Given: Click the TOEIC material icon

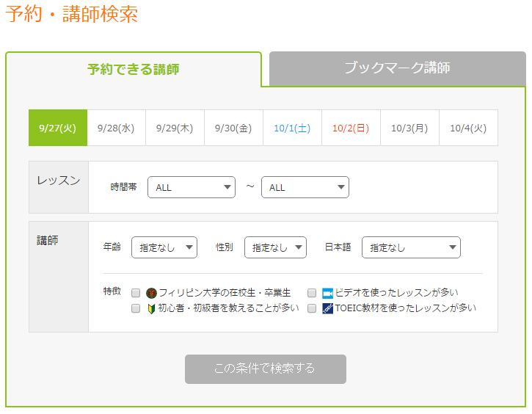Looking at the screenshot, I should click(328, 308).
